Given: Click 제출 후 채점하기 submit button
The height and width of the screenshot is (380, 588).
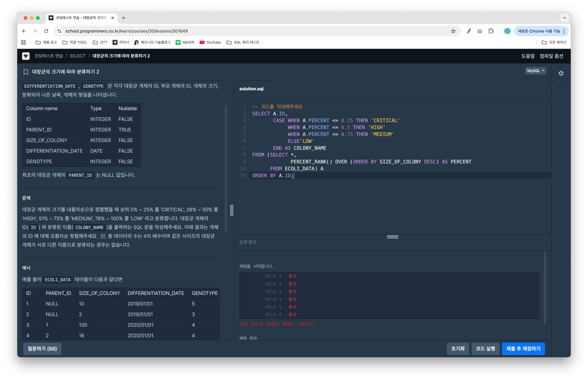Looking at the screenshot, I should point(523,348).
